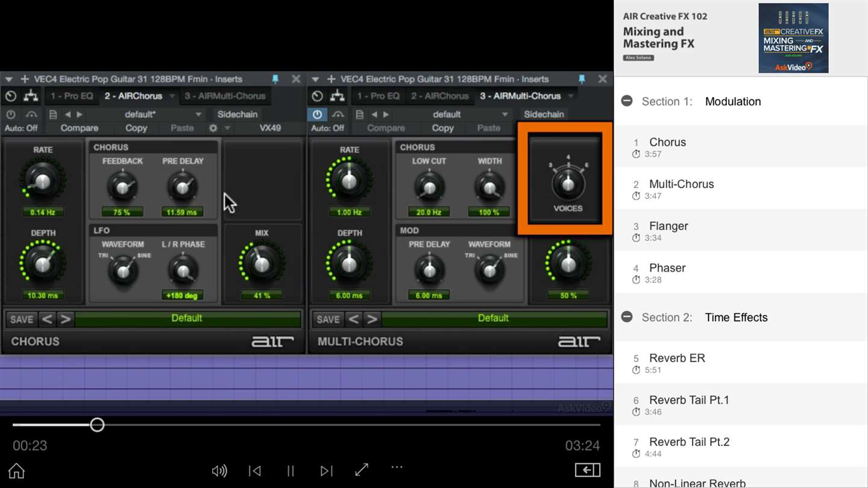Click SAVE in the Multi-Chorus plugin
The width and height of the screenshot is (868, 488).
(x=329, y=319)
